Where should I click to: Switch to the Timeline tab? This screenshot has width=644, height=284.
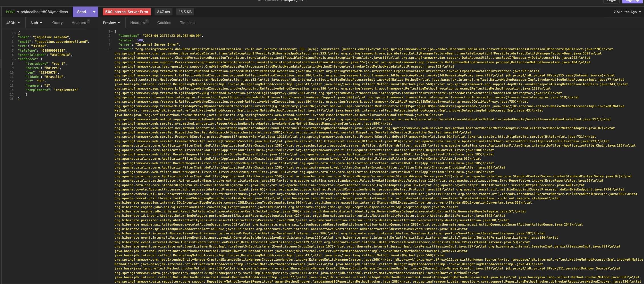[x=187, y=23]
